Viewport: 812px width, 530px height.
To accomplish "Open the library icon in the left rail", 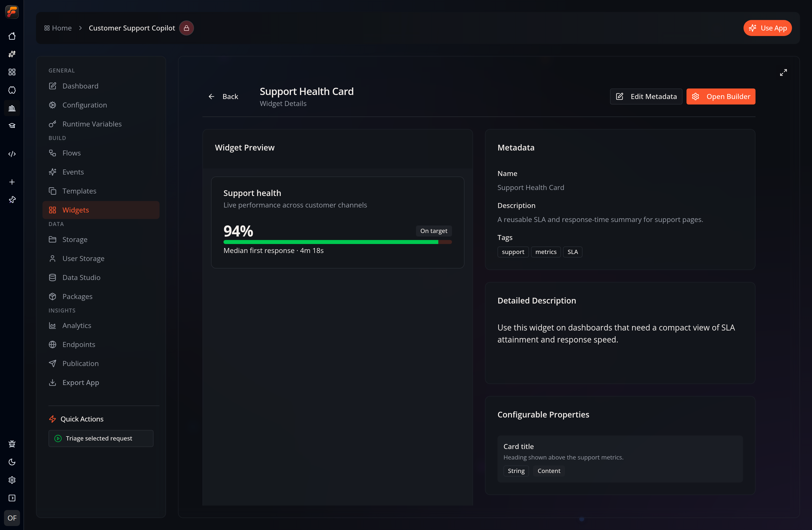I will point(12,108).
